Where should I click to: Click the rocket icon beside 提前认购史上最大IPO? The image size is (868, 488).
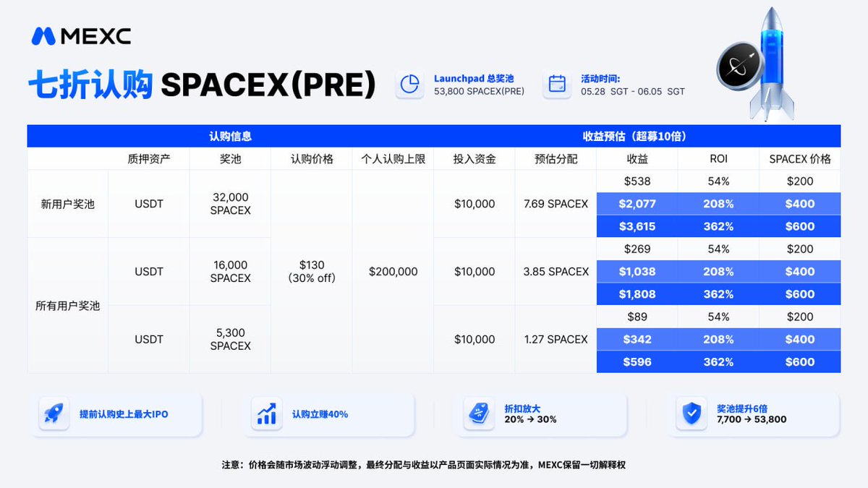(54, 415)
